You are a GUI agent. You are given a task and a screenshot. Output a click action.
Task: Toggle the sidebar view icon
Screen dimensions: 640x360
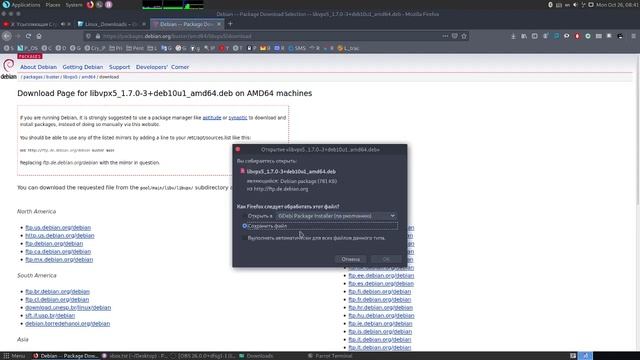pos(534,36)
